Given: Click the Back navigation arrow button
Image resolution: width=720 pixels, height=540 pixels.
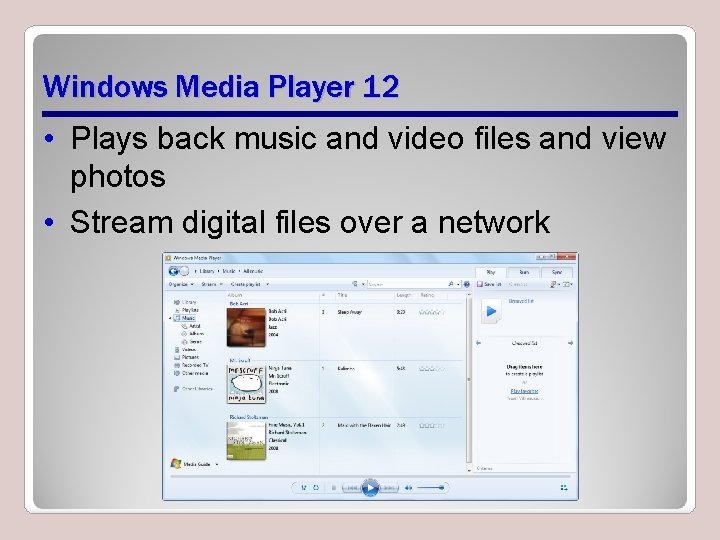Looking at the screenshot, I should [173, 271].
